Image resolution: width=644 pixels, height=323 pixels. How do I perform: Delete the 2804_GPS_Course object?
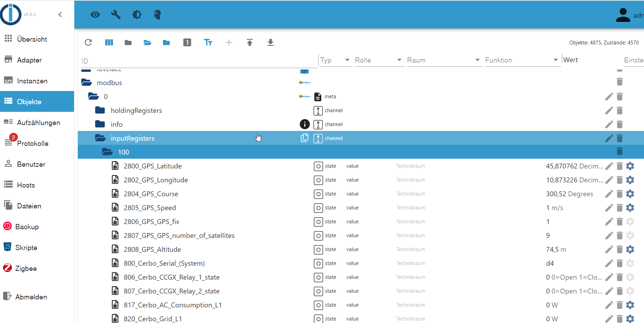[620, 194]
